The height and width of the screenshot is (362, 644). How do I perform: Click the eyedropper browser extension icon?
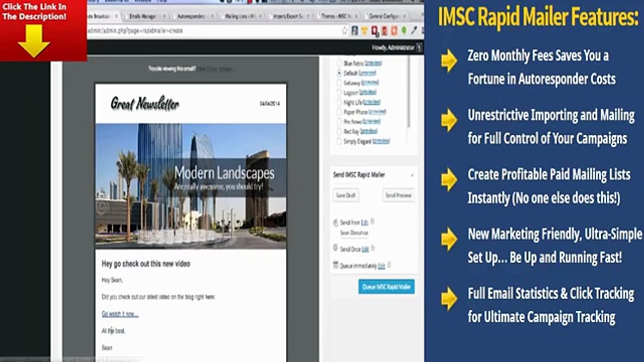tap(414, 31)
